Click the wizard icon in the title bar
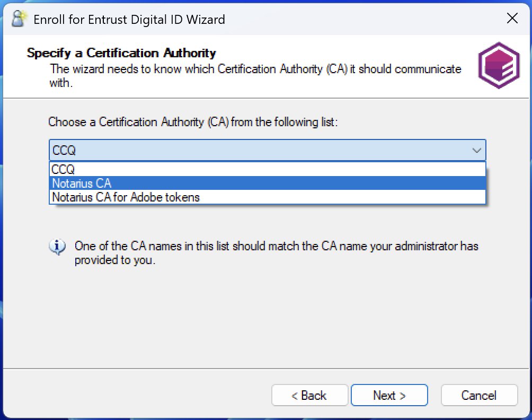532x420 pixels. tap(19, 19)
